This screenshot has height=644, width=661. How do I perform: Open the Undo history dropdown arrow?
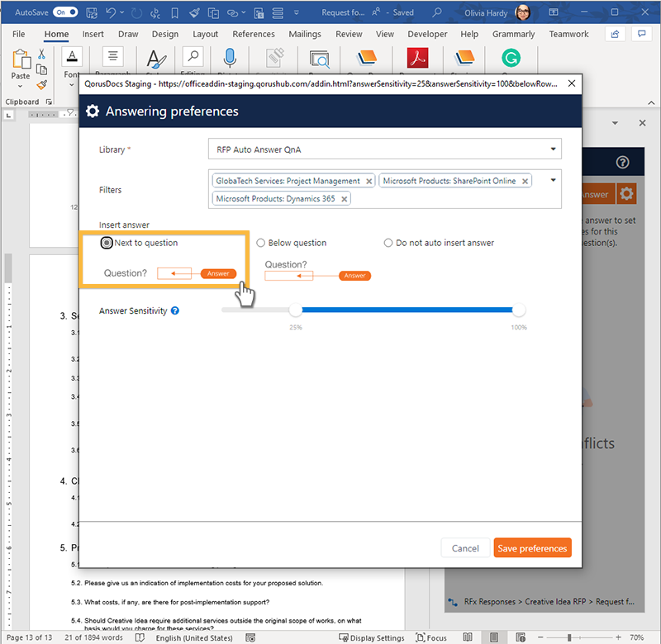coord(122,12)
